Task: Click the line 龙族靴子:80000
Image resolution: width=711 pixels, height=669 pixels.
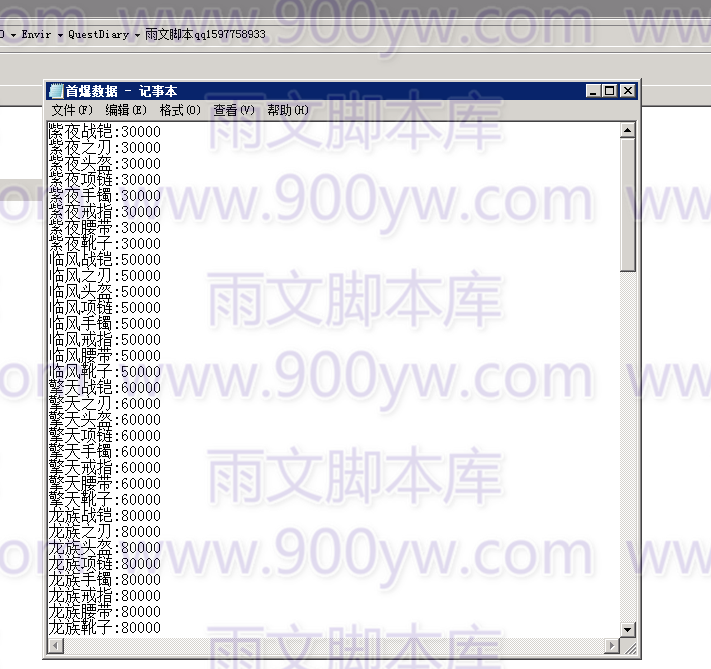Action: [x=105, y=627]
